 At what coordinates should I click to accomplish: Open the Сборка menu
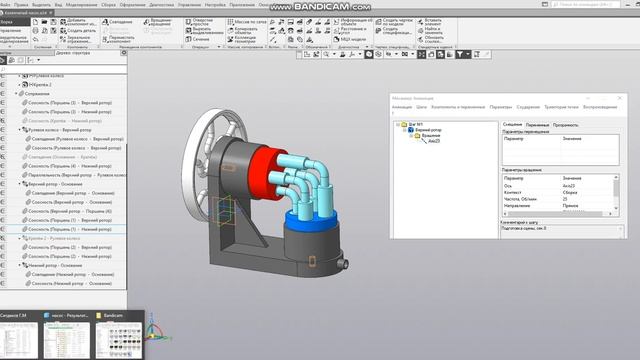pos(108,5)
